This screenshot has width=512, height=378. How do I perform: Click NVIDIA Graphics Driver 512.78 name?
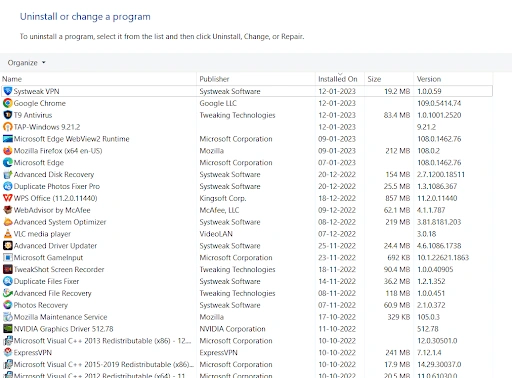pyautogui.click(x=63, y=329)
